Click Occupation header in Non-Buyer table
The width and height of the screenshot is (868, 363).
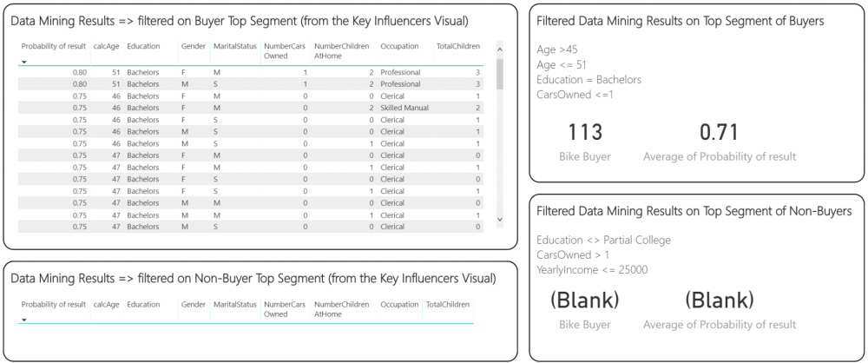pos(399,305)
